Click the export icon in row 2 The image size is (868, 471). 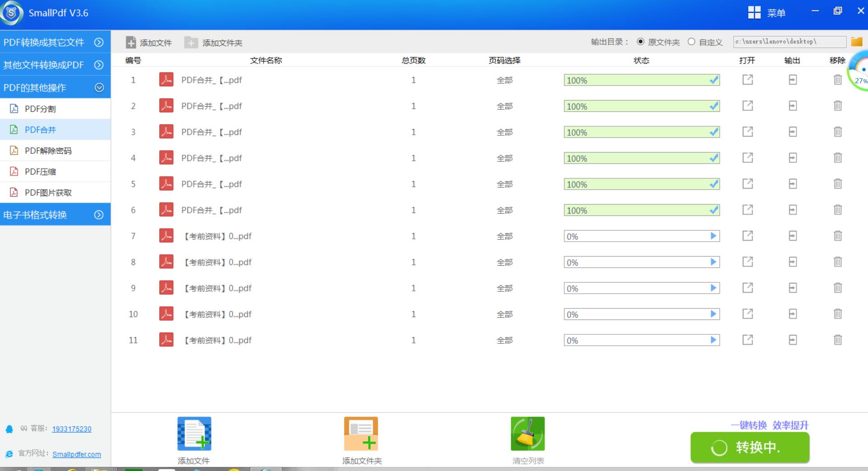[793, 106]
